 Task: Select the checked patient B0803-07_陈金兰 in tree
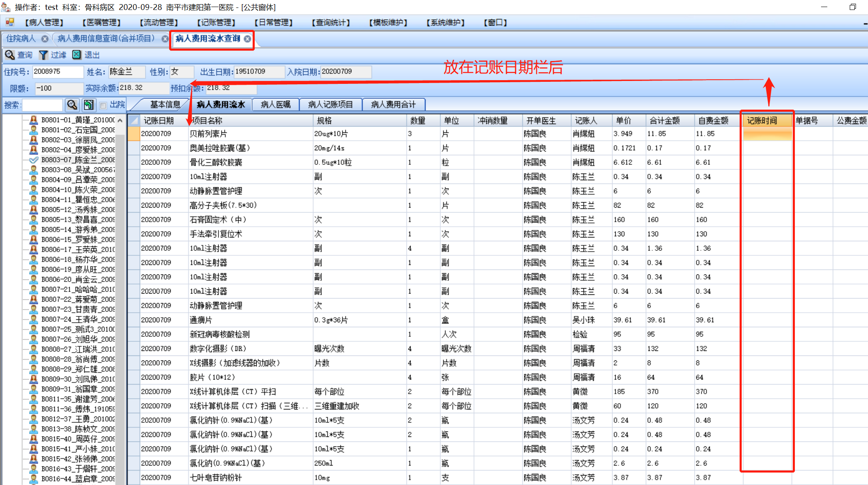(78, 160)
